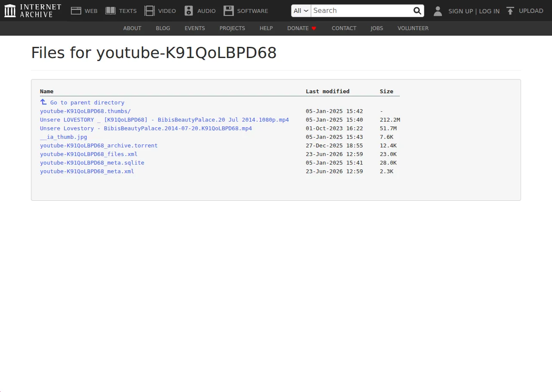552x392 pixels.
Task: Open the EVENTS menu item
Action: pos(195,28)
